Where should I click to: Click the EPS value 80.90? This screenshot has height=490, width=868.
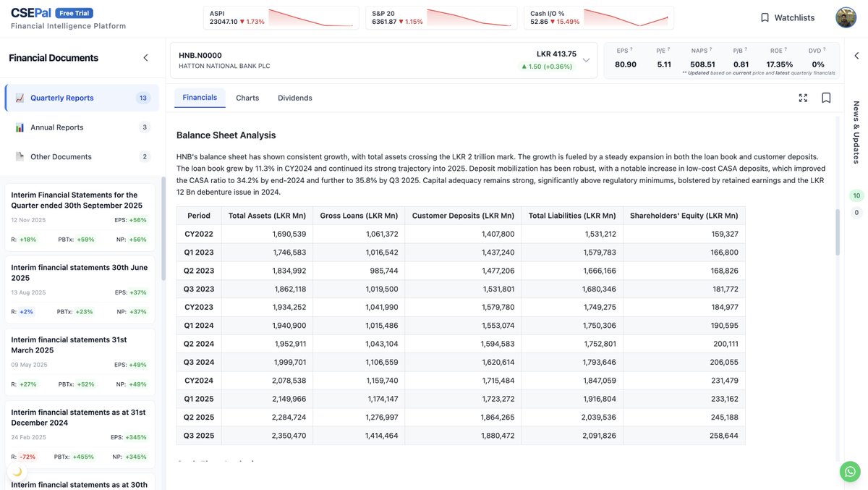[626, 64]
